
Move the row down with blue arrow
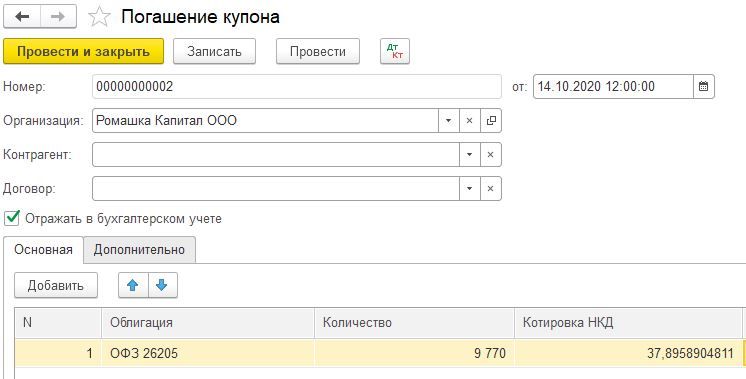(162, 285)
